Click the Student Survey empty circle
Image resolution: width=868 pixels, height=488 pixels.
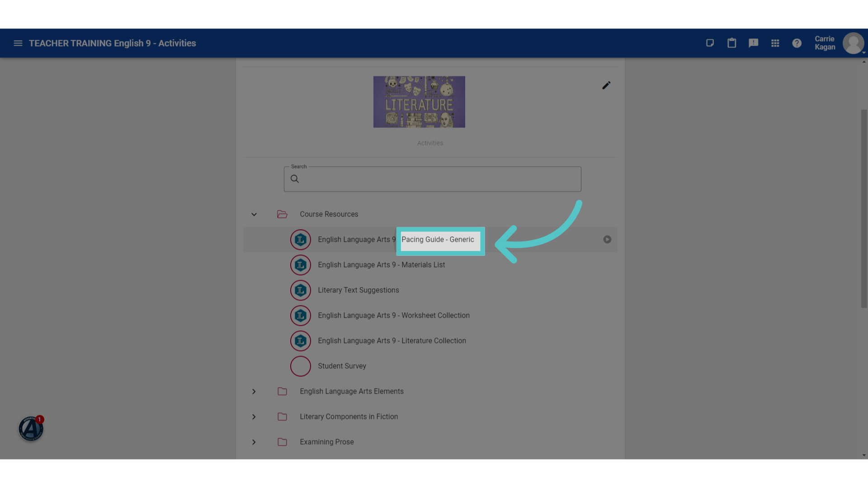[301, 366]
